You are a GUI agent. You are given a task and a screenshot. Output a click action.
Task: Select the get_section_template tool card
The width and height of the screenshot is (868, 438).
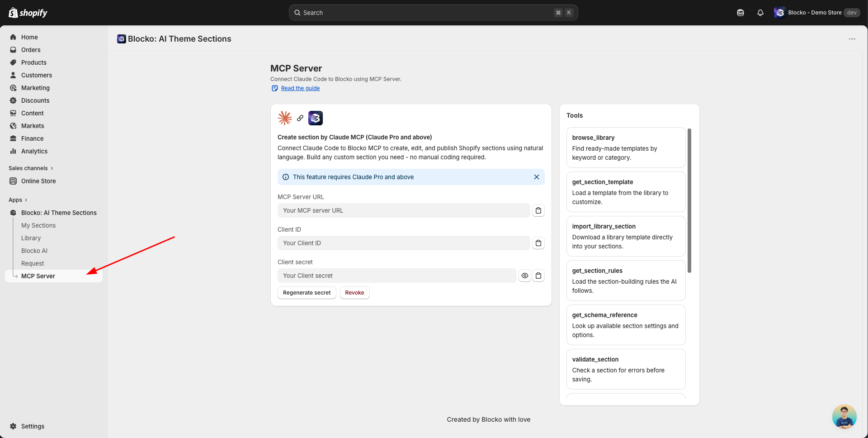pyautogui.click(x=626, y=192)
